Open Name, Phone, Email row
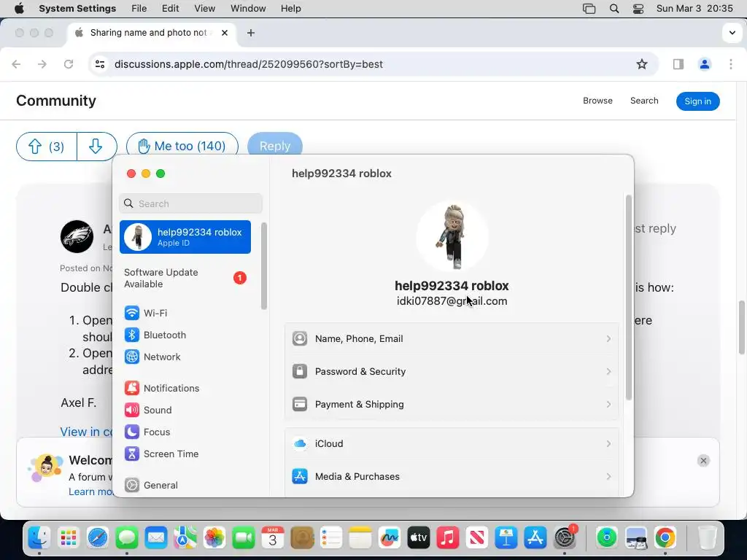The image size is (747, 560). [x=452, y=338]
